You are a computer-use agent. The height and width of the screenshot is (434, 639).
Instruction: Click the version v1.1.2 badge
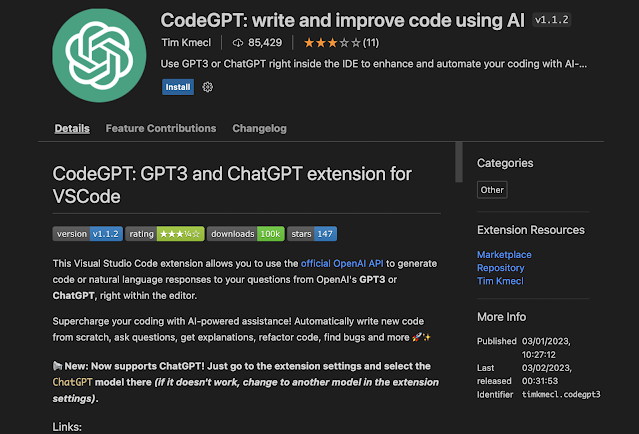coord(88,234)
